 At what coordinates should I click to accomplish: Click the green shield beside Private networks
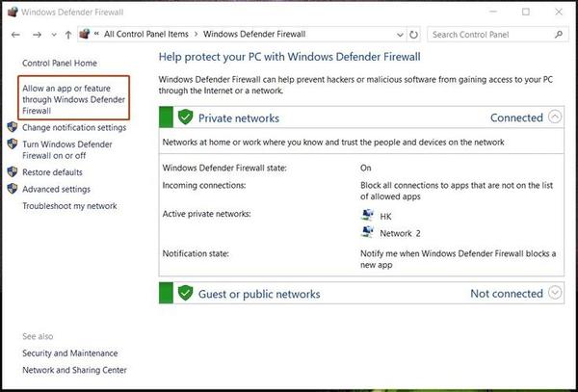click(x=185, y=118)
